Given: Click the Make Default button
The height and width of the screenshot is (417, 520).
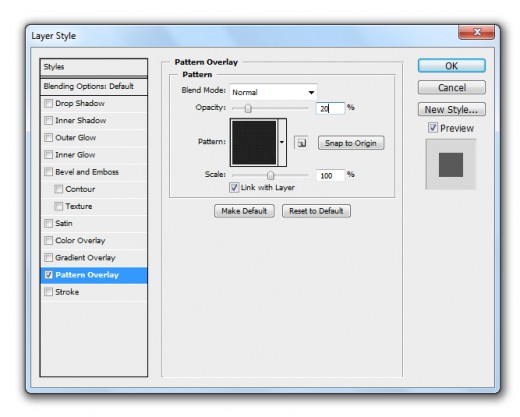Looking at the screenshot, I should click(x=244, y=211).
